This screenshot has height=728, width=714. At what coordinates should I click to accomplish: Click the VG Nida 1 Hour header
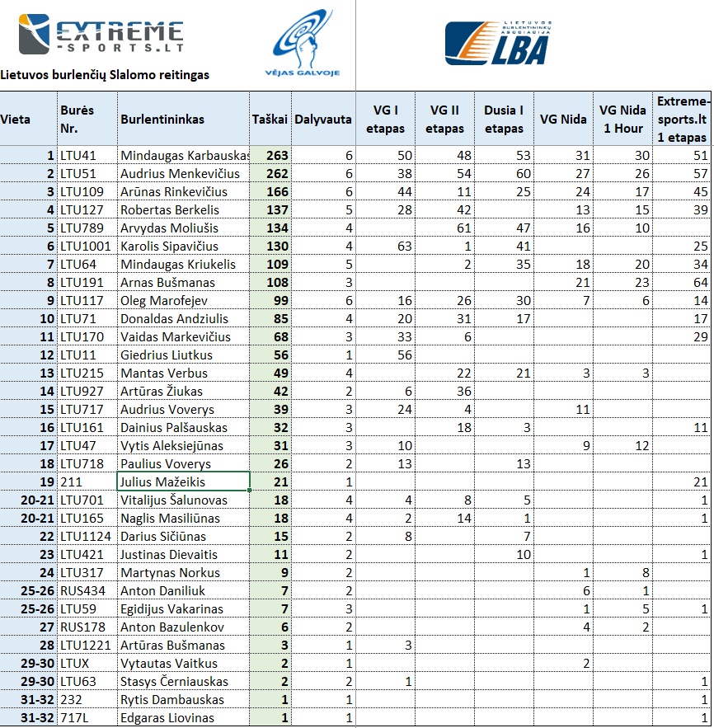622,119
